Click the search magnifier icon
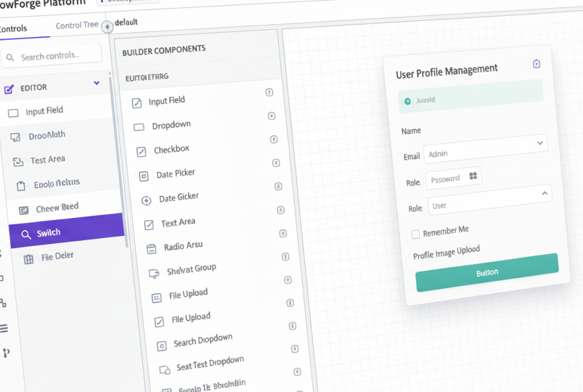 click(10, 57)
